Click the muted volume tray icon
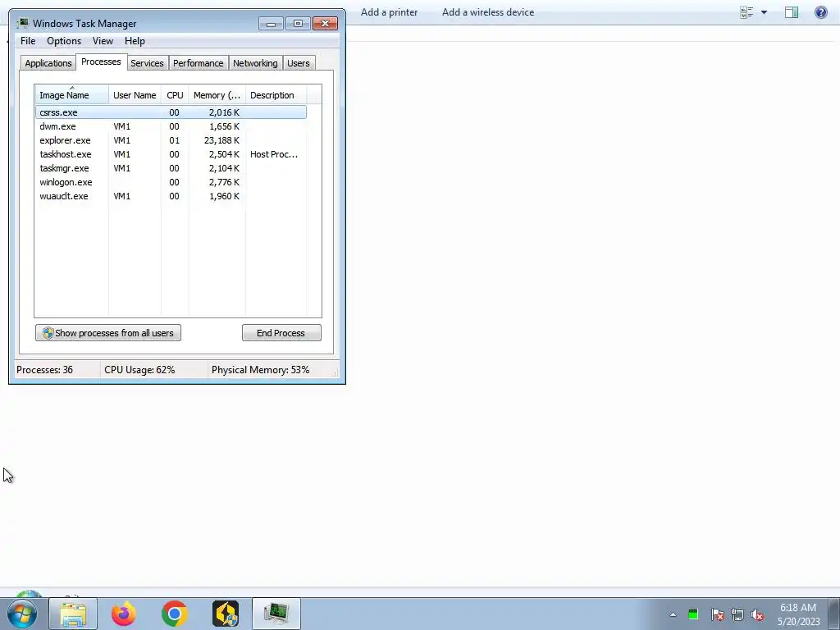Image resolution: width=840 pixels, height=630 pixels. (x=757, y=614)
